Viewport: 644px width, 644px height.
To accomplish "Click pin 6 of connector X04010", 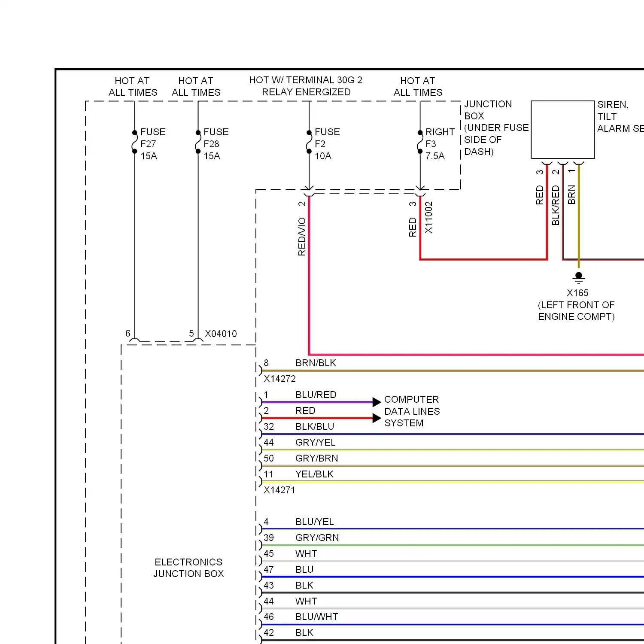I will (128, 333).
